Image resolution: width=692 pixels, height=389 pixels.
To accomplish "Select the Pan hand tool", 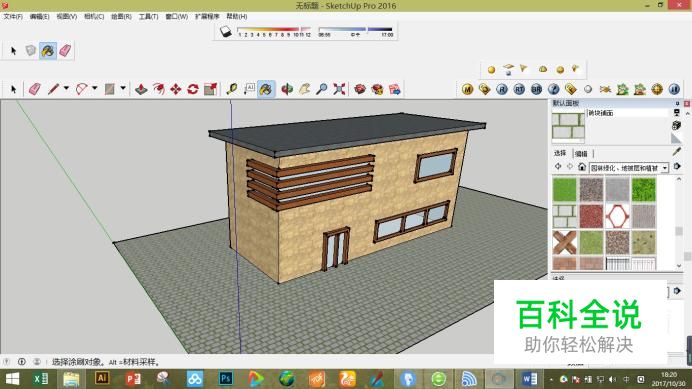I will point(304,89).
